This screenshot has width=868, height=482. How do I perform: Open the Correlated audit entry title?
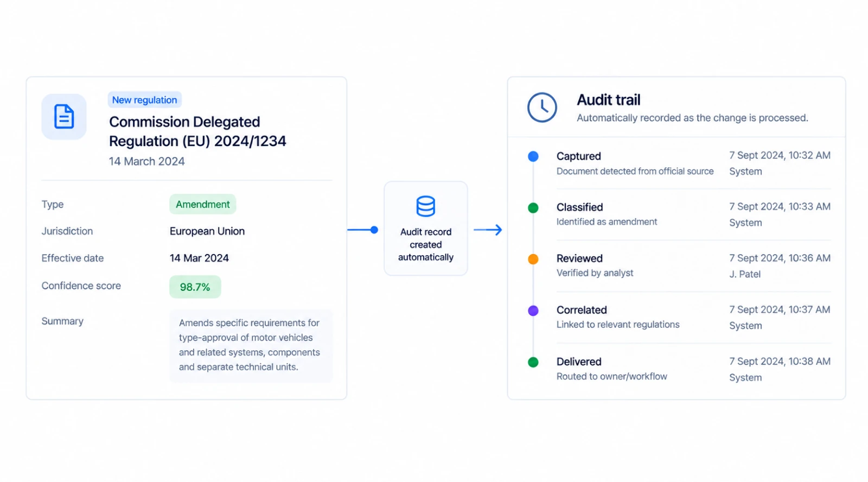(x=582, y=310)
